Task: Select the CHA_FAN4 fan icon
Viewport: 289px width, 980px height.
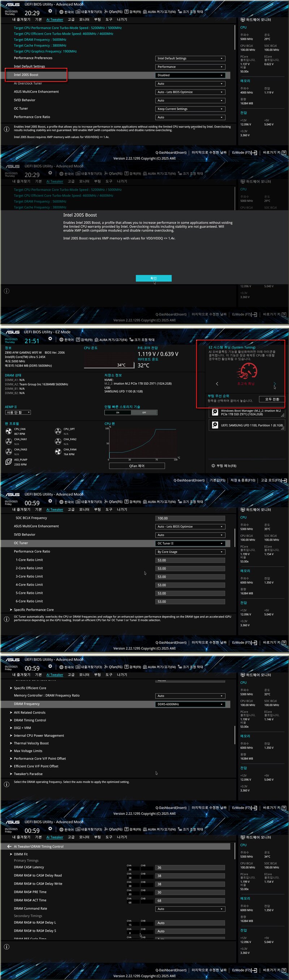Action: point(58,452)
